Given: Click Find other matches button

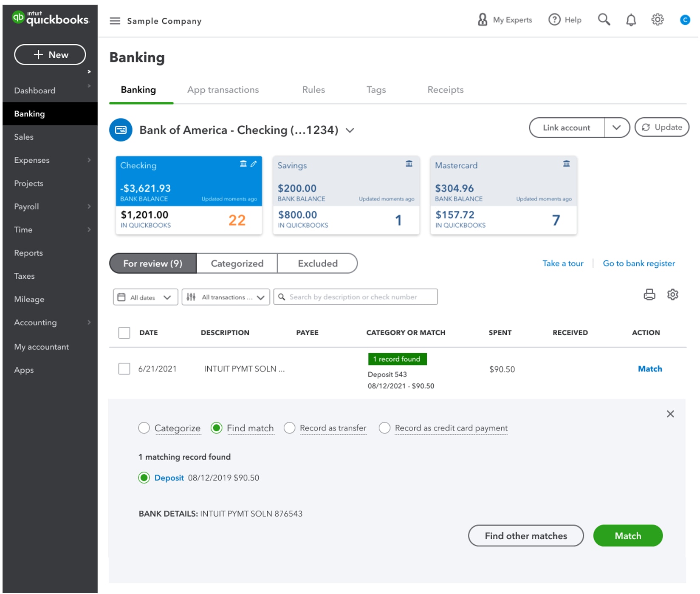Looking at the screenshot, I should [525, 536].
